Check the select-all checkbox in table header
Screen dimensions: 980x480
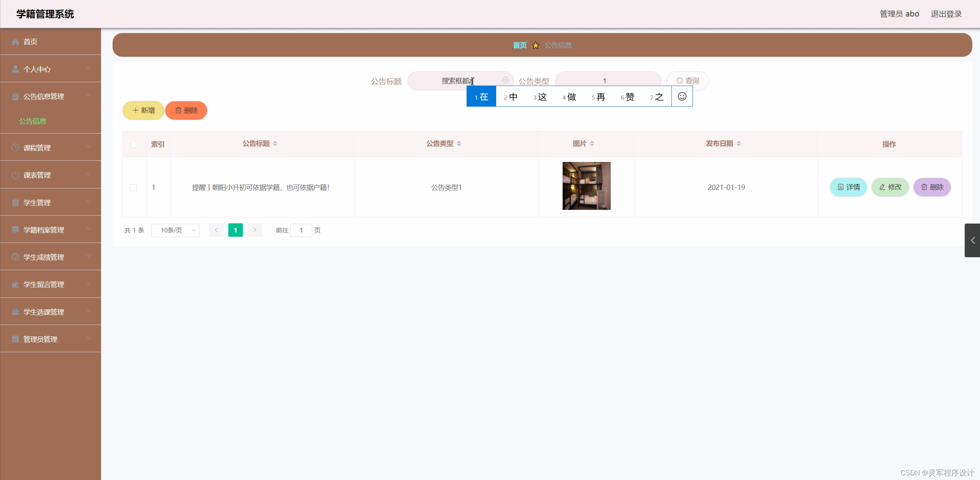(134, 144)
